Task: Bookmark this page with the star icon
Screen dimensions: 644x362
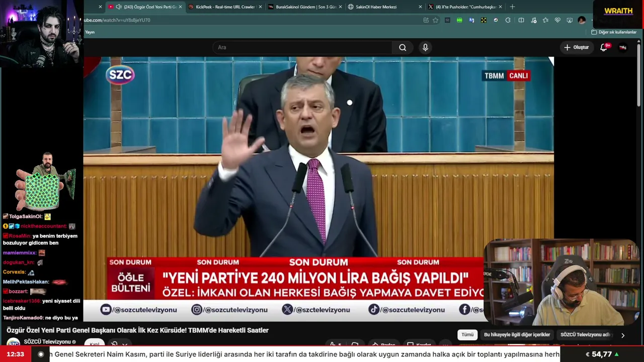Action: pyautogui.click(x=435, y=20)
